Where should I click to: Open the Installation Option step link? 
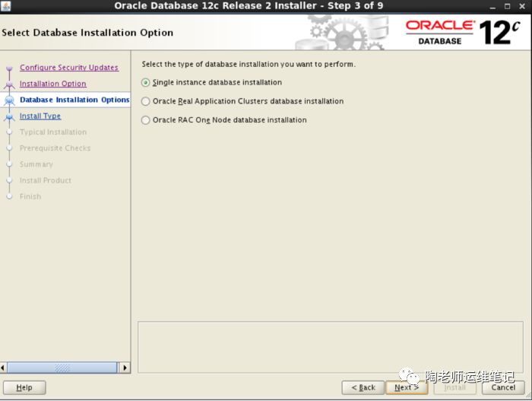pos(53,84)
